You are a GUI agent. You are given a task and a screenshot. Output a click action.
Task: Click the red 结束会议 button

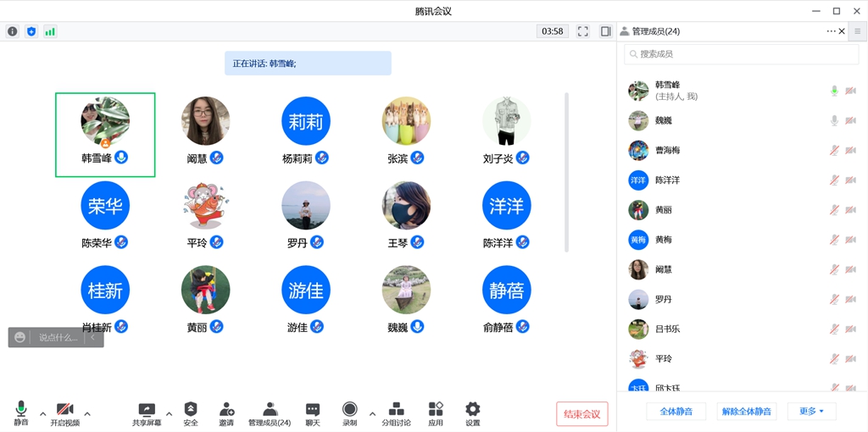click(x=581, y=414)
